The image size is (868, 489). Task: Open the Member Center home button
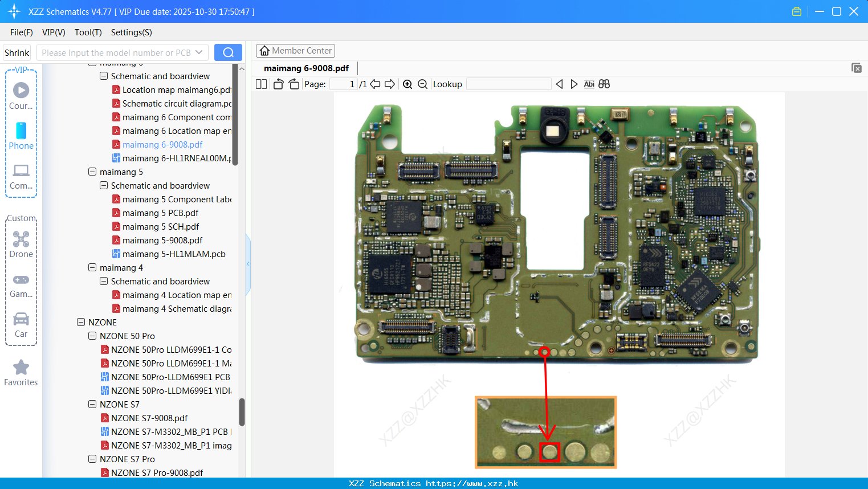pos(295,51)
